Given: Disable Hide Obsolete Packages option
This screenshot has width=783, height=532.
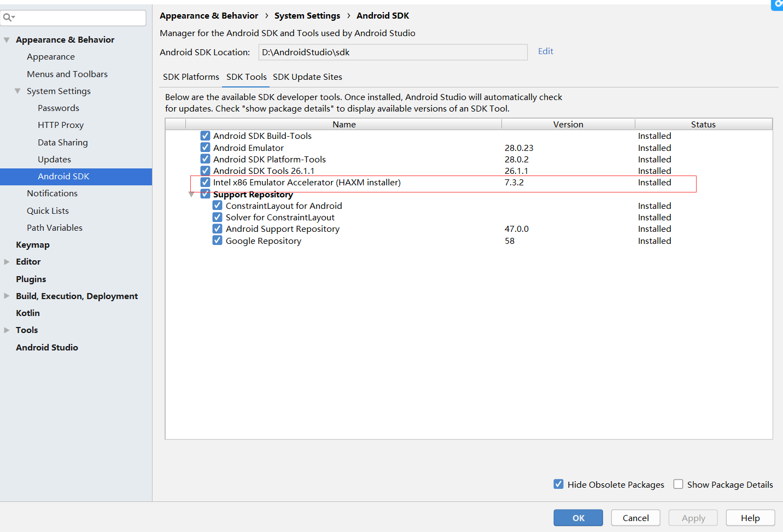Looking at the screenshot, I should coord(558,484).
